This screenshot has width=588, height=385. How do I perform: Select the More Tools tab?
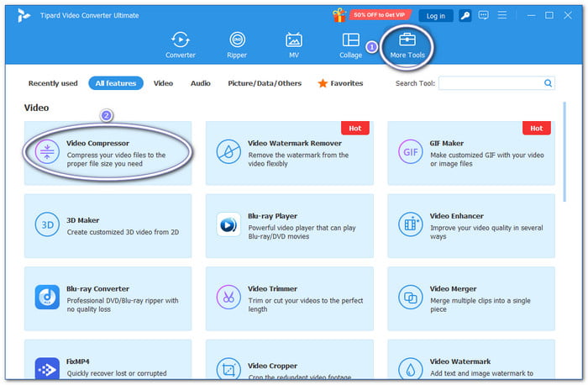click(407, 45)
